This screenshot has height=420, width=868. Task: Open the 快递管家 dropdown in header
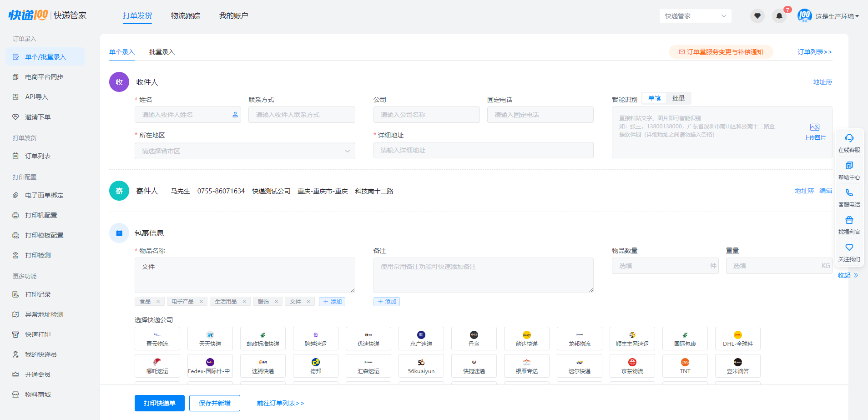coord(696,16)
